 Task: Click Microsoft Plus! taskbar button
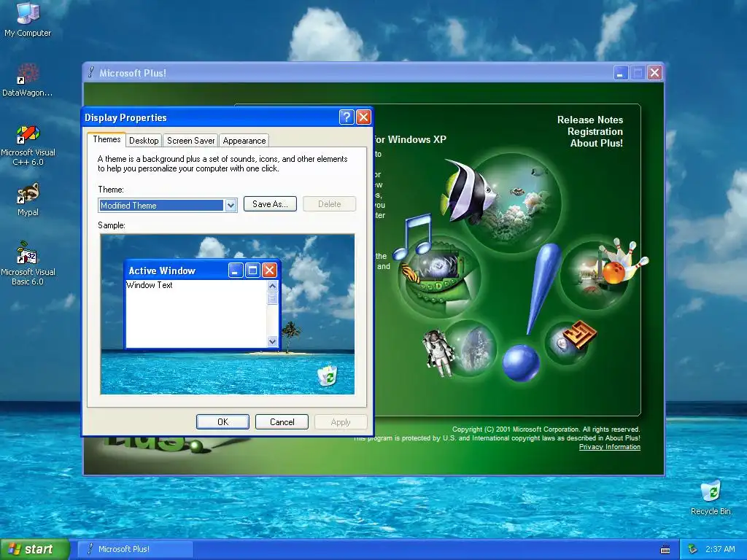(x=135, y=549)
